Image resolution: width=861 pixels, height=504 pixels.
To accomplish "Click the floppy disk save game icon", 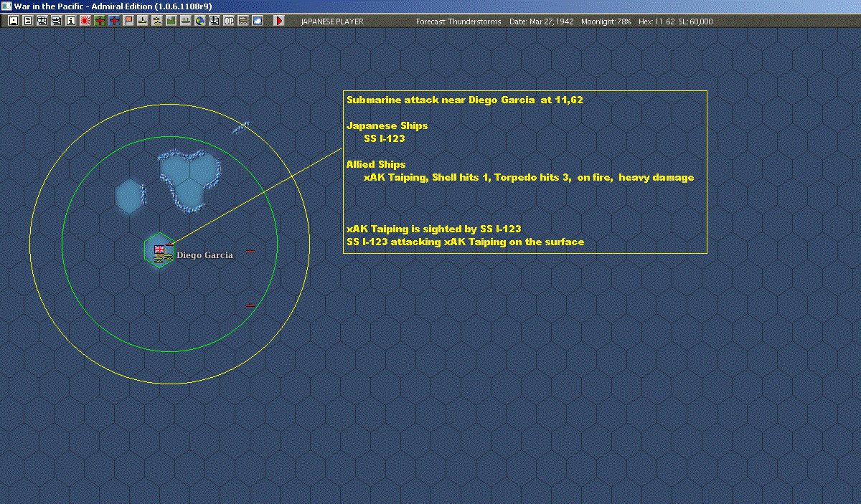I will pos(13,21).
